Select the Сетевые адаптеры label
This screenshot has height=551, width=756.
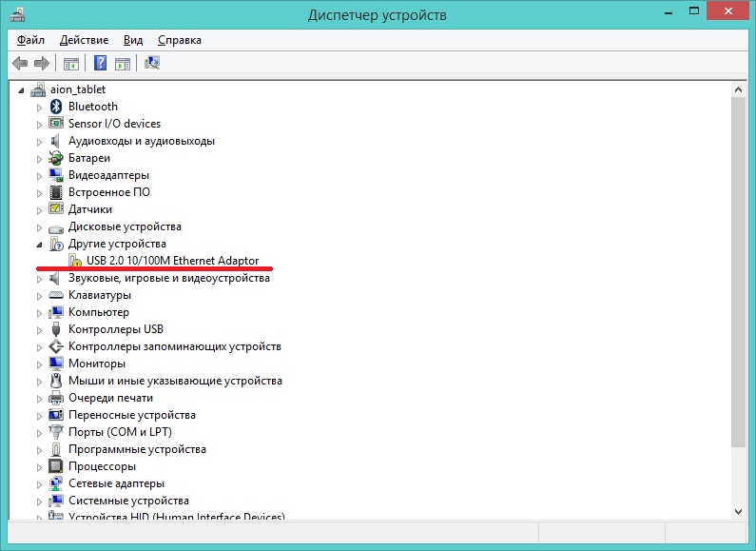pyautogui.click(x=116, y=483)
